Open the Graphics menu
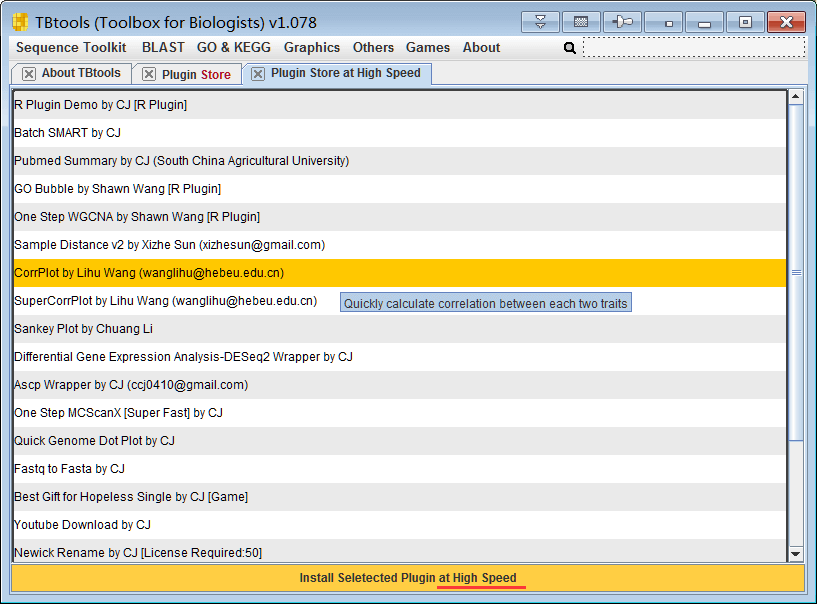 [x=312, y=47]
